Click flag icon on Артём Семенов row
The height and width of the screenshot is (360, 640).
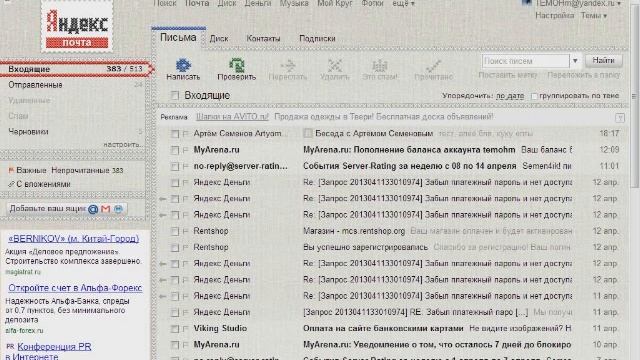coord(186,134)
